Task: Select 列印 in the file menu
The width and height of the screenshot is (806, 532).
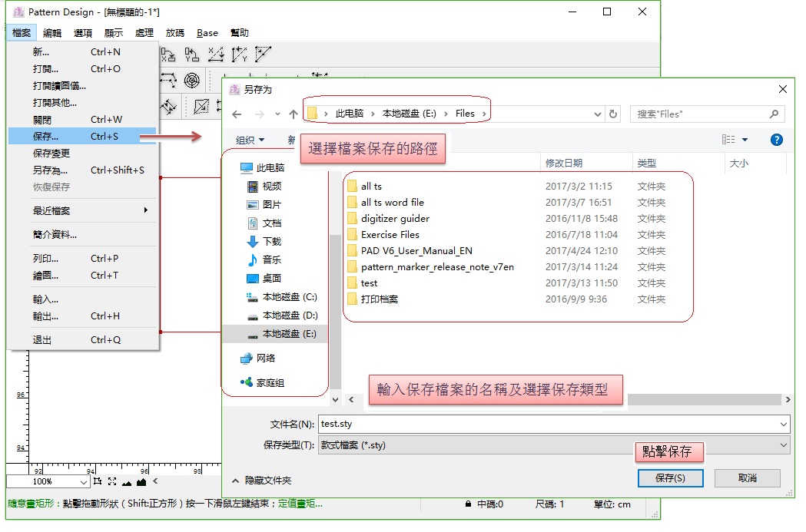Action: coord(45,259)
